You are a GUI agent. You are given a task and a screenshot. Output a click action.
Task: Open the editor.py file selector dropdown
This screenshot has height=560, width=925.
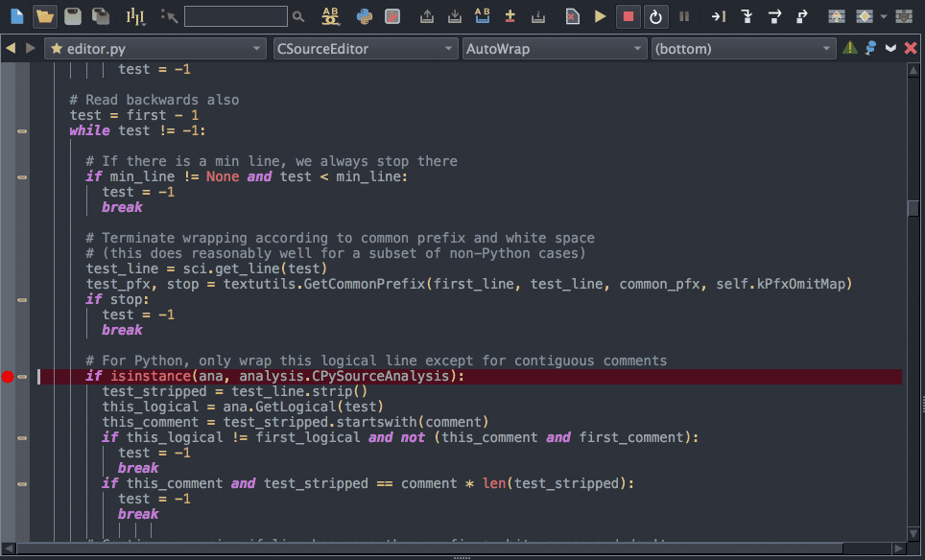click(155, 48)
